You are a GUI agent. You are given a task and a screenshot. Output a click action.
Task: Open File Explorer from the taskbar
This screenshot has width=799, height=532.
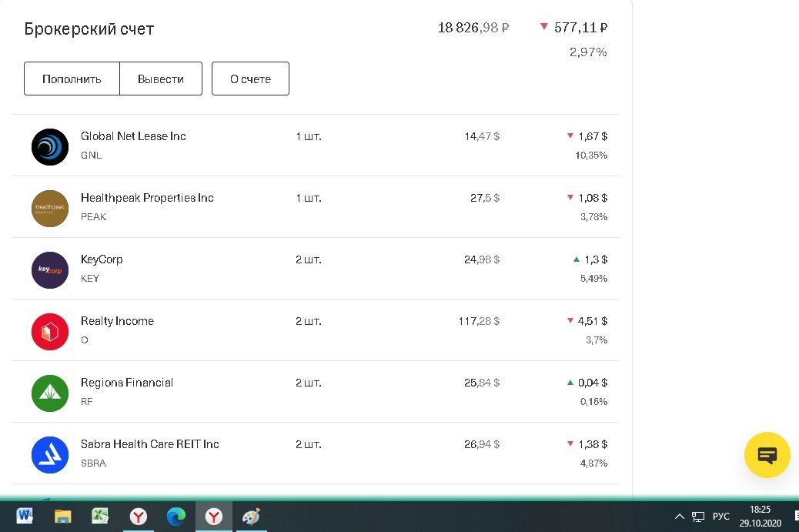62,517
